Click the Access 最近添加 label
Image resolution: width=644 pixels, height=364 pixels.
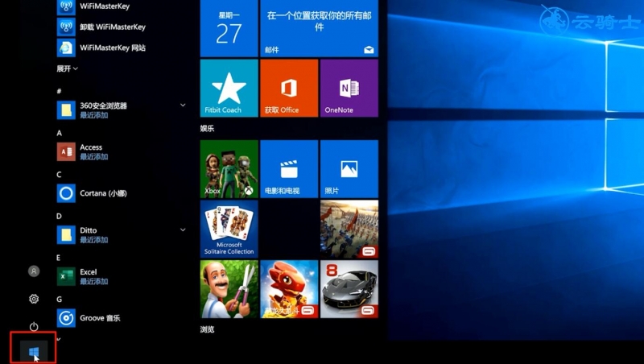(94, 156)
